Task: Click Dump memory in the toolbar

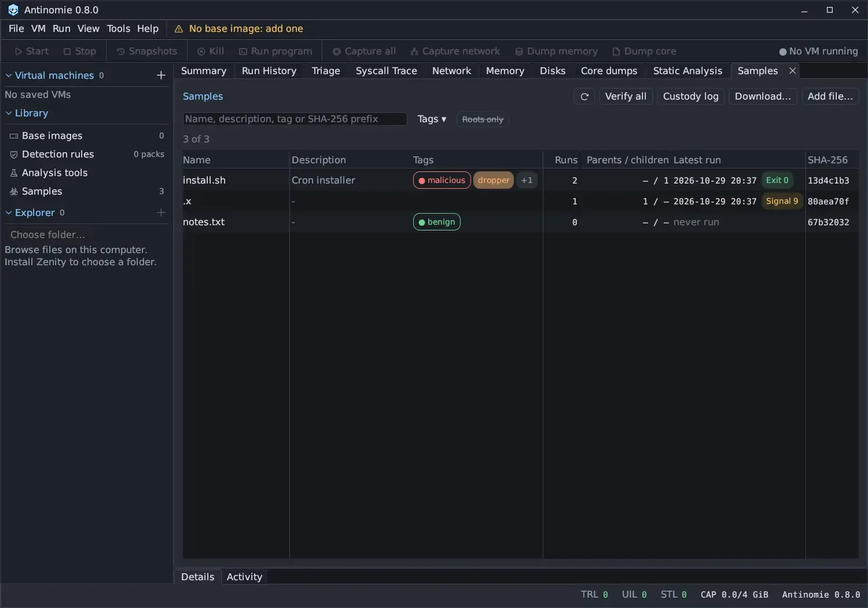Action: pos(556,51)
